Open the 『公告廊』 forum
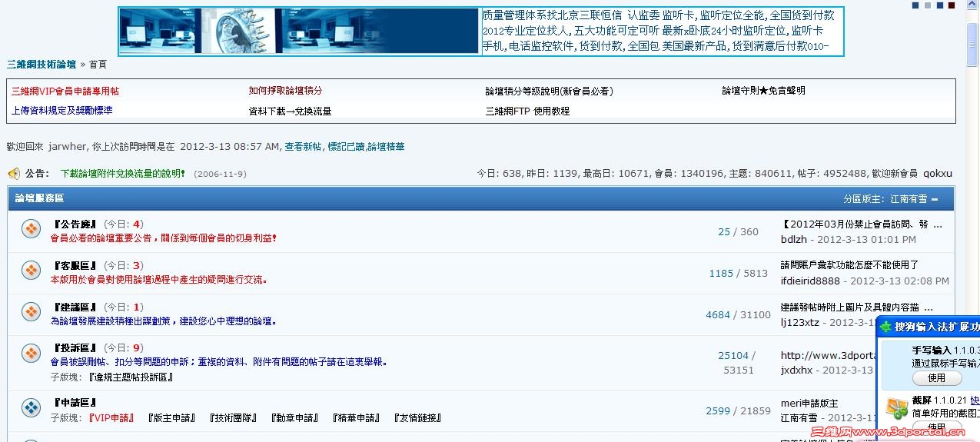 [75, 224]
